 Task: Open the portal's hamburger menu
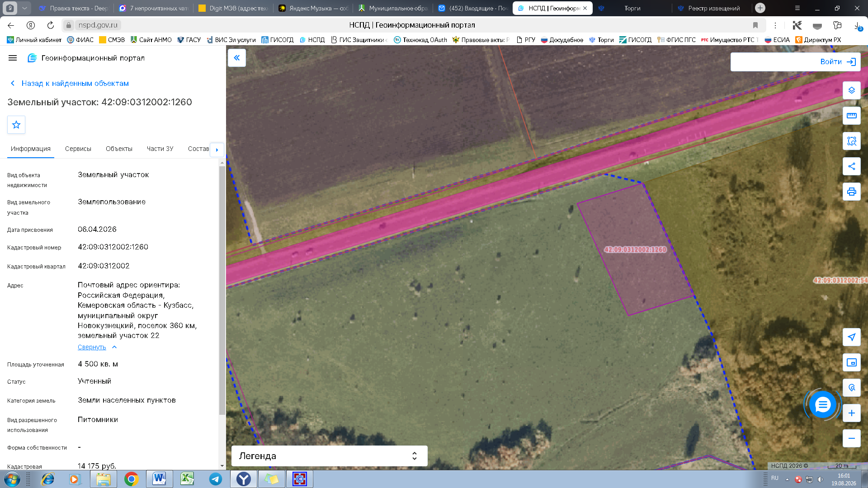(13, 58)
